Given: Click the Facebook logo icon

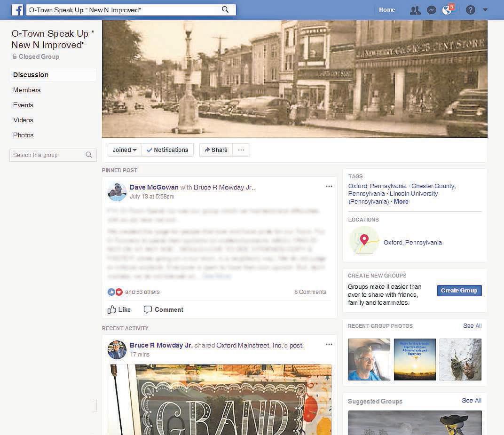Looking at the screenshot, I should [17, 10].
